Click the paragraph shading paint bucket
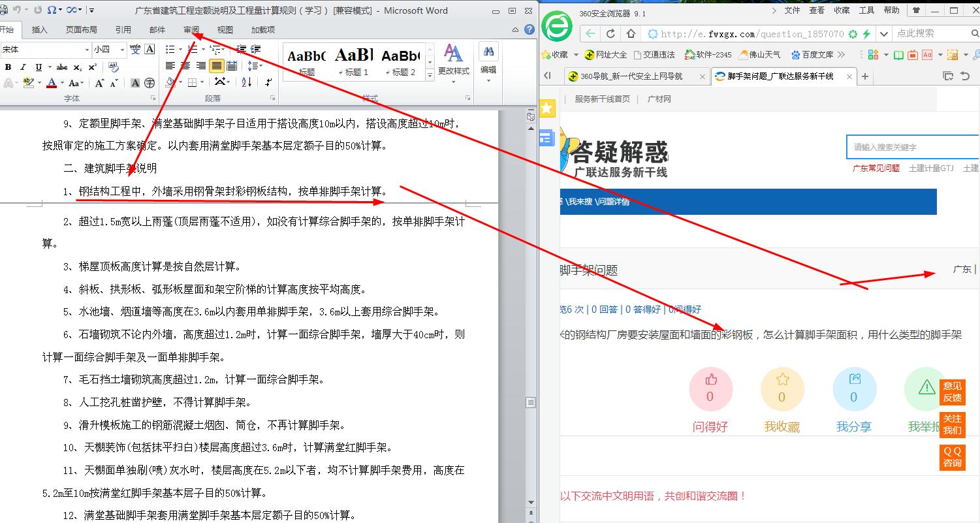 [170, 82]
